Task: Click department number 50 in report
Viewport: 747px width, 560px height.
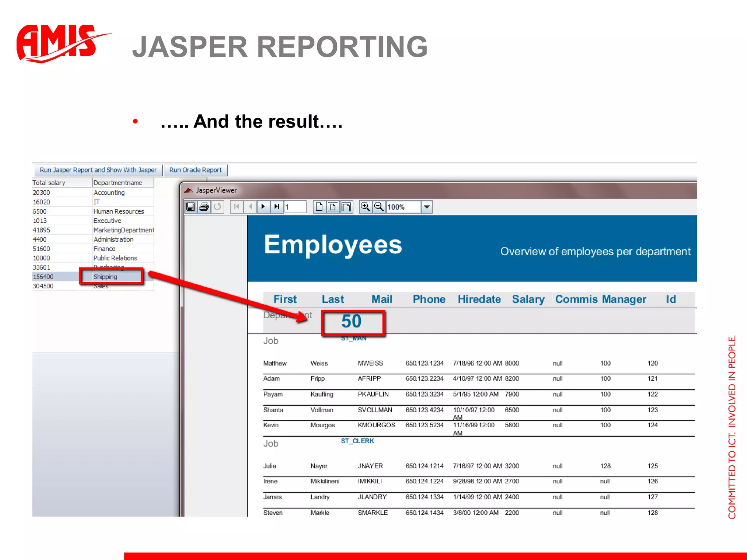Action: [x=351, y=321]
